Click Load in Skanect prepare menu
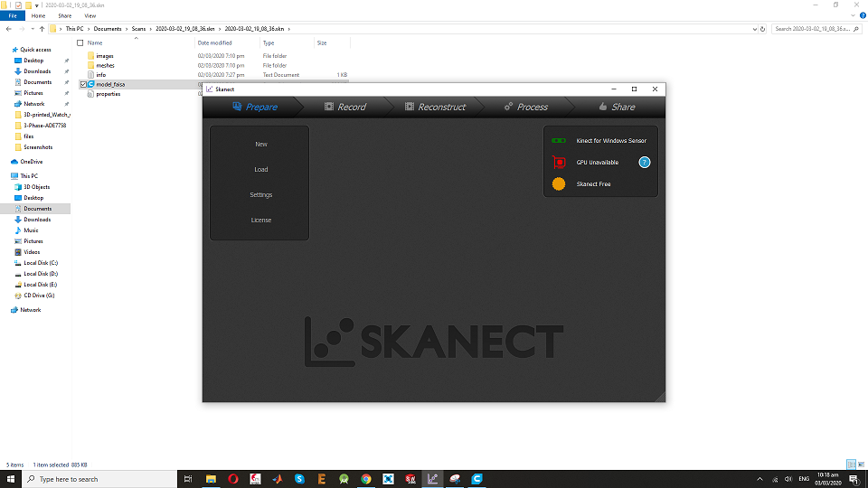This screenshot has height=488, width=868. coord(260,169)
